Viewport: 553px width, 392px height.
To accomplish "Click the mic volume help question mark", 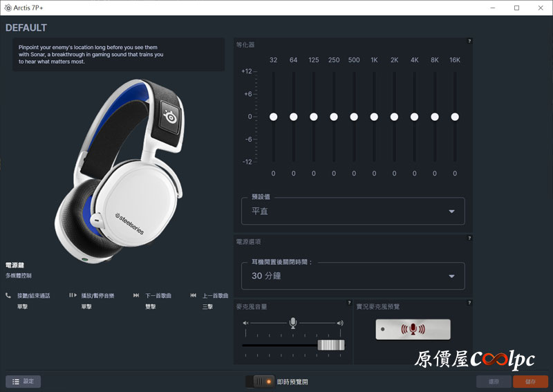I will [x=349, y=304].
